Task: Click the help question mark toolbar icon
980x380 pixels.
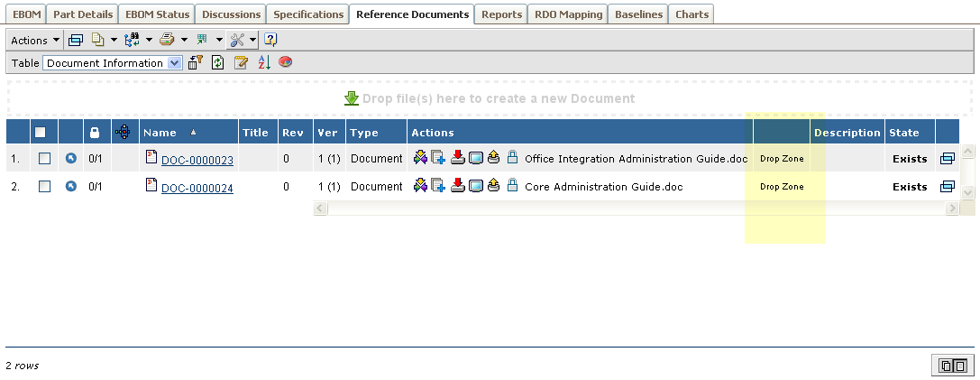Action: (x=270, y=40)
